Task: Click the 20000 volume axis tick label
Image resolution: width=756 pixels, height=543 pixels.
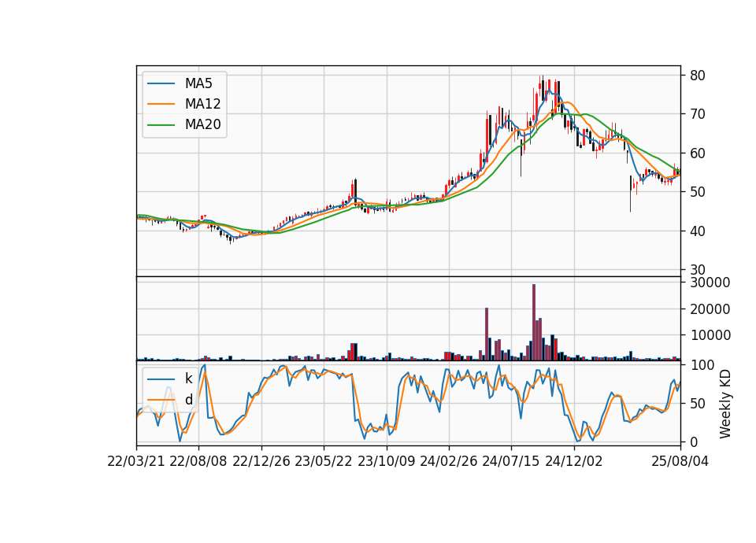Action: [710, 308]
